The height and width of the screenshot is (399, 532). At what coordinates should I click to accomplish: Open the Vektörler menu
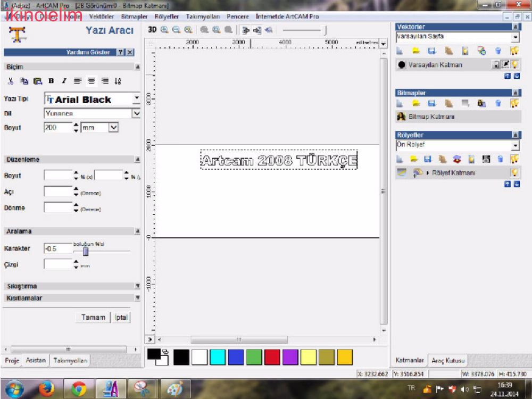[x=101, y=16]
